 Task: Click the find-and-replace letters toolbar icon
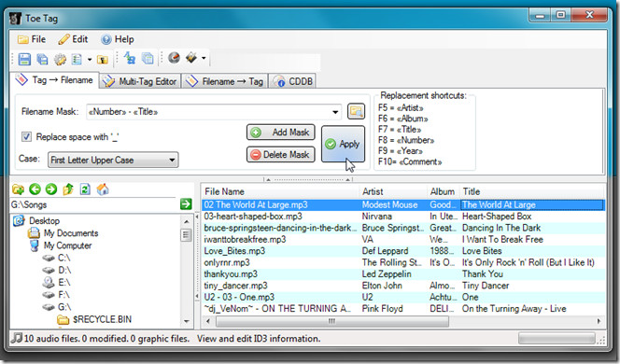click(x=129, y=59)
